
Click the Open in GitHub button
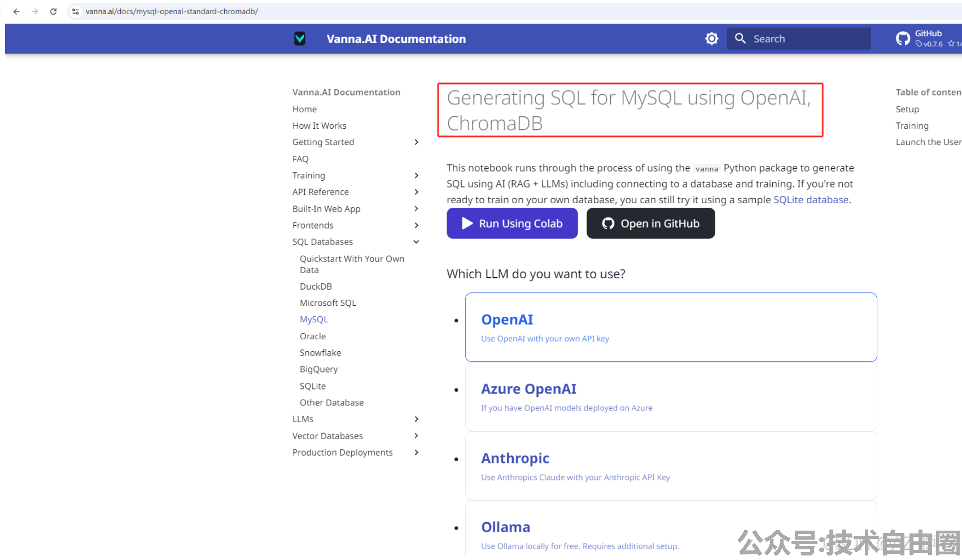coord(650,224)
